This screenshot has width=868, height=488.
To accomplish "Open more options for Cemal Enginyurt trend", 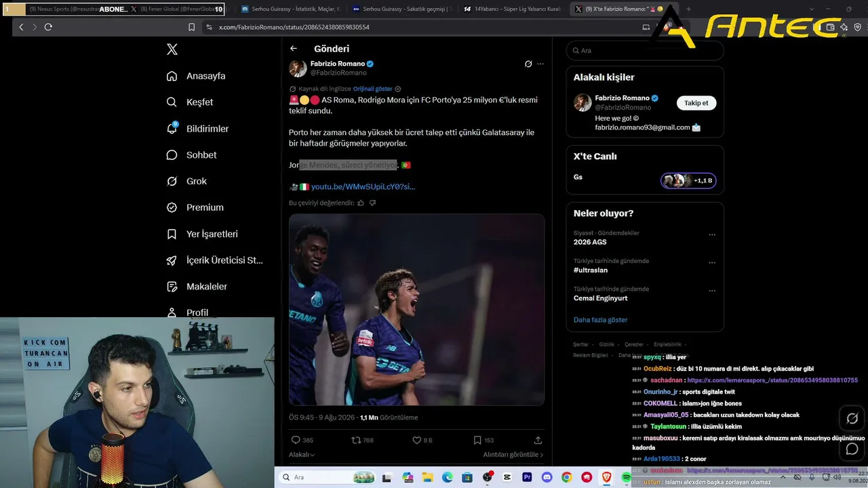I will pos(712,291).
